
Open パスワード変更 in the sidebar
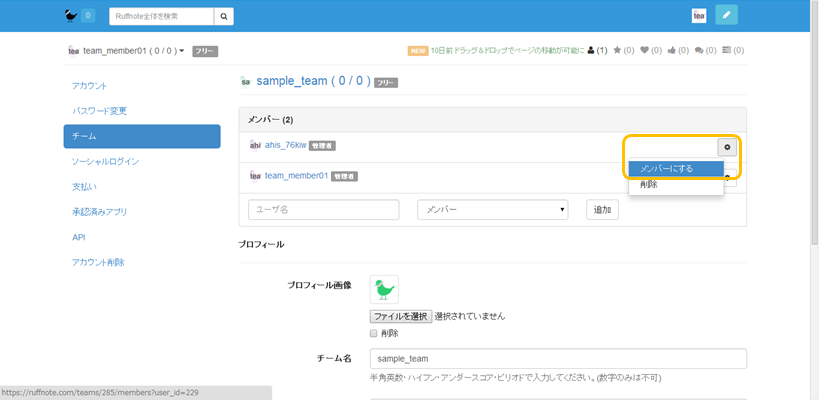[99, 111]
